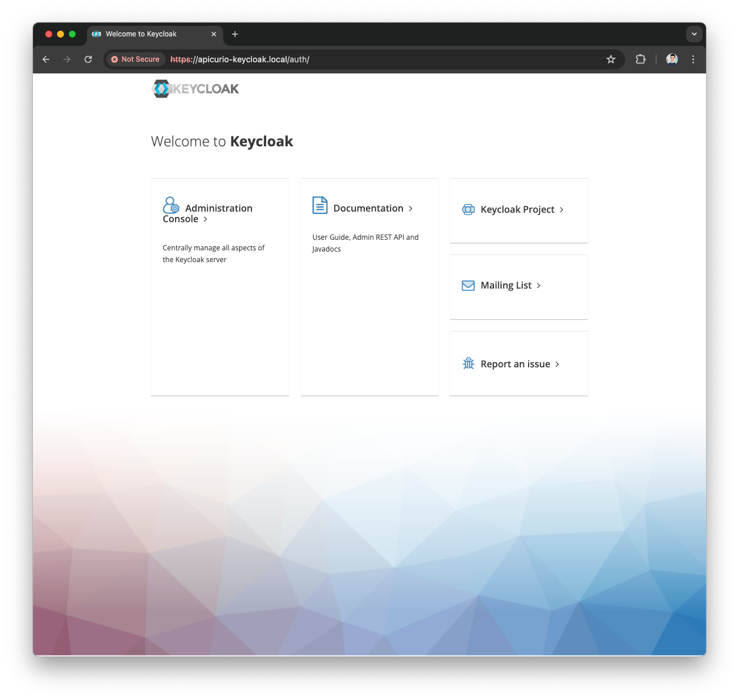Click the Report an issue bug icon
739x700 pixels.
click(468, 363)
